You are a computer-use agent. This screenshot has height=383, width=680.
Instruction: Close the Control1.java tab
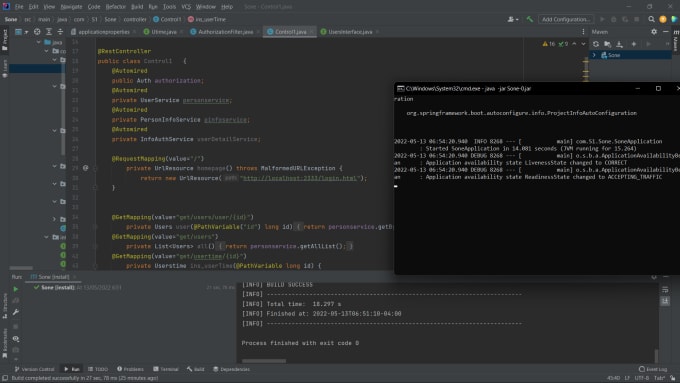tap(311, 32)
